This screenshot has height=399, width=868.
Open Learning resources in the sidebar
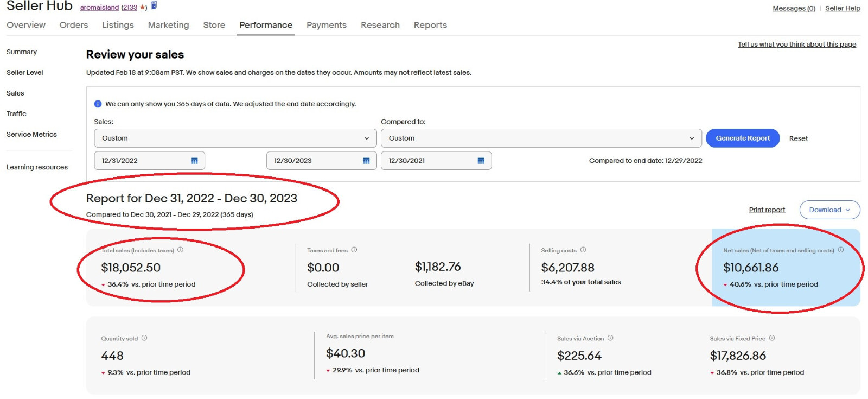[37, 167]
